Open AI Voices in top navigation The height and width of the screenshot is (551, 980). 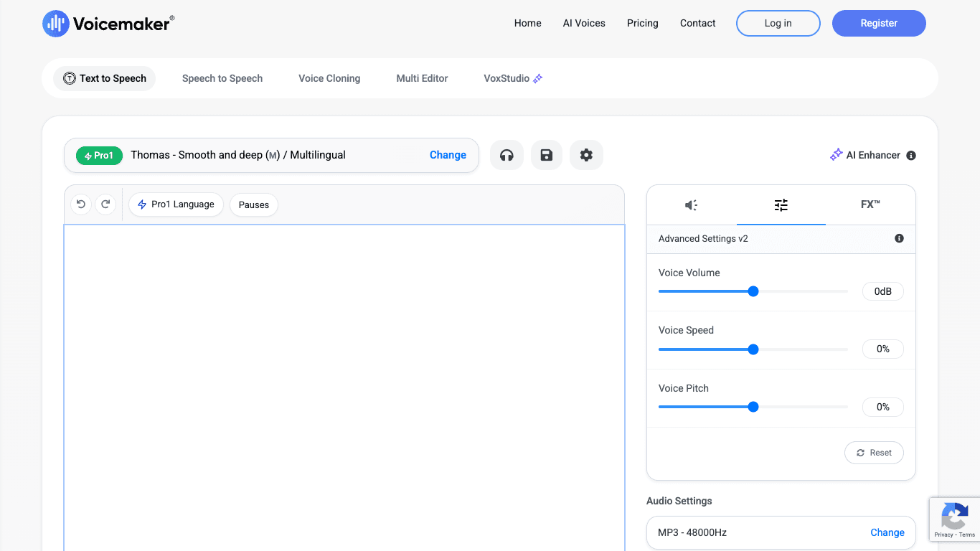584,23
